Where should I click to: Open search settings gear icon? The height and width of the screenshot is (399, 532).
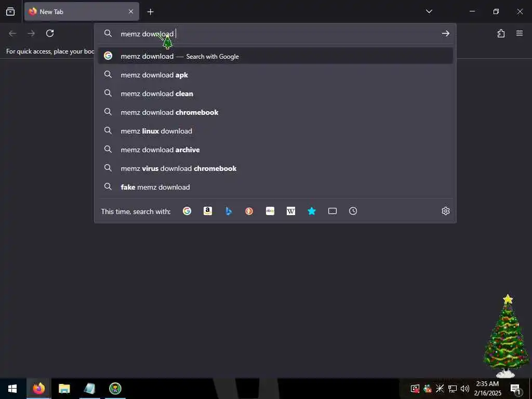click(445, 211)
